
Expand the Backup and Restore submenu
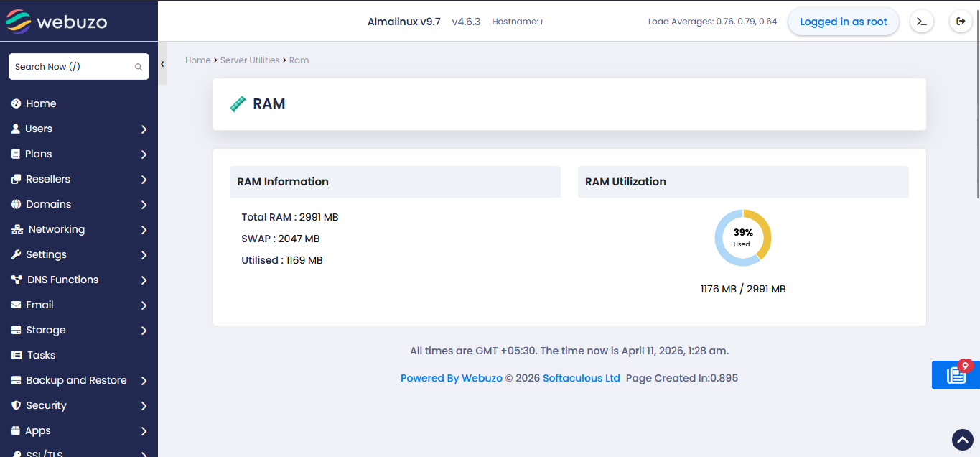point(144,381)
